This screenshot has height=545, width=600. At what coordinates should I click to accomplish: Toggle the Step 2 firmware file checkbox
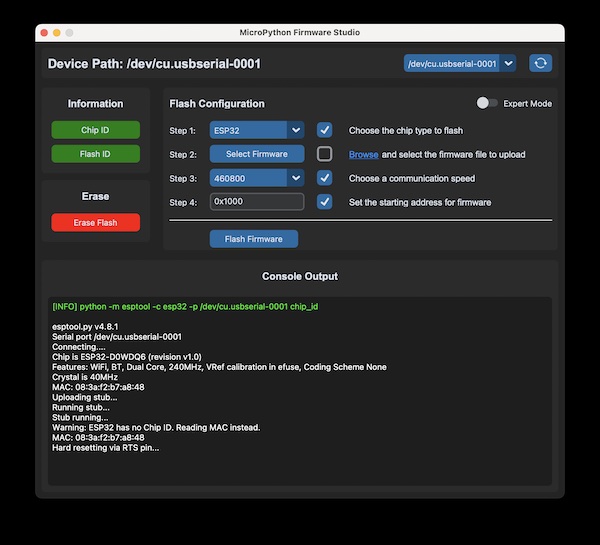tap(324, 154)
